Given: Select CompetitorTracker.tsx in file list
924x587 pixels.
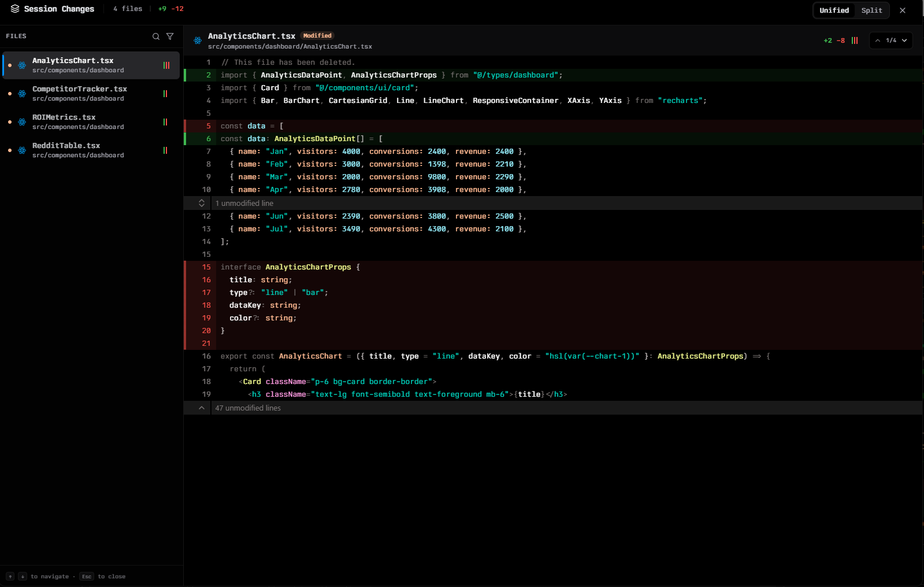Looking at the screenshot, I should pyautogui.click(x=91, y=94).
